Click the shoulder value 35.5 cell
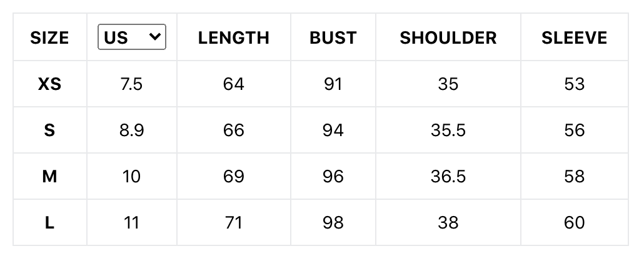The height and width of the screenshot is (266, 644). [x=448, y=131]
